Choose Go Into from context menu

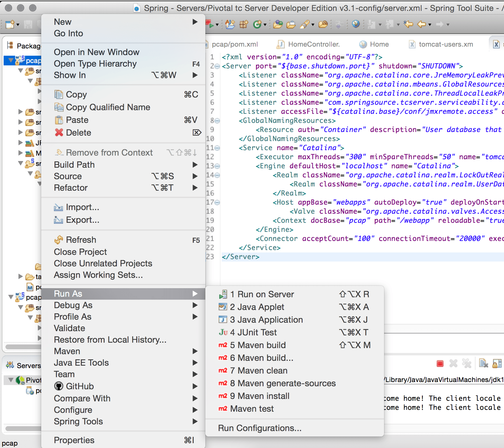tap(123, 33)
